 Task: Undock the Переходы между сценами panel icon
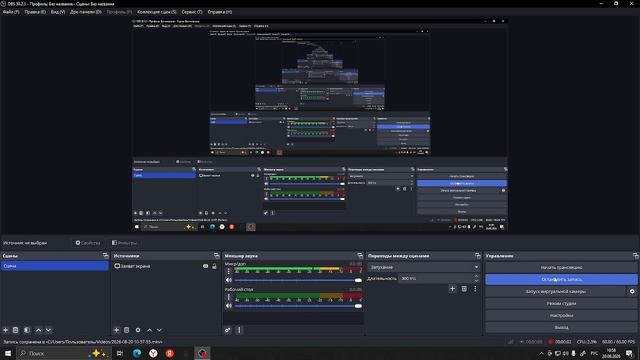[x=478, y=256]
